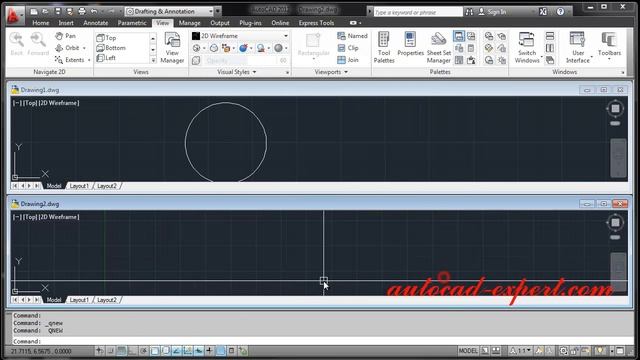The width and height of the screenshot is (640, 360).
Task: Select the Left view preset
Action: click(x=106, y=58)
